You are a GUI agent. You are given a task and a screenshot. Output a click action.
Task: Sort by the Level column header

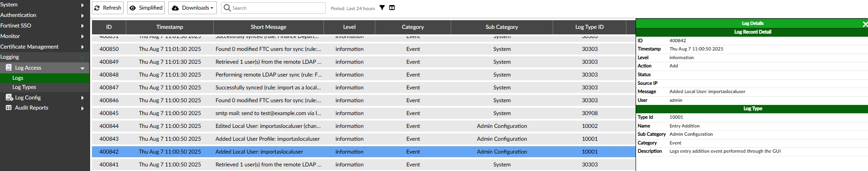coord(349,27)
